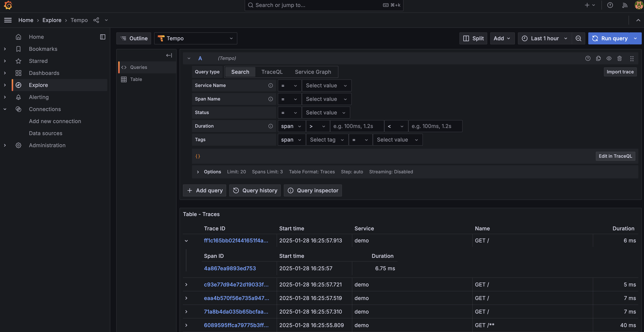Click the Grafana logo icon
The width and height of the screenshot is (644, 332).
pos(8,5)
